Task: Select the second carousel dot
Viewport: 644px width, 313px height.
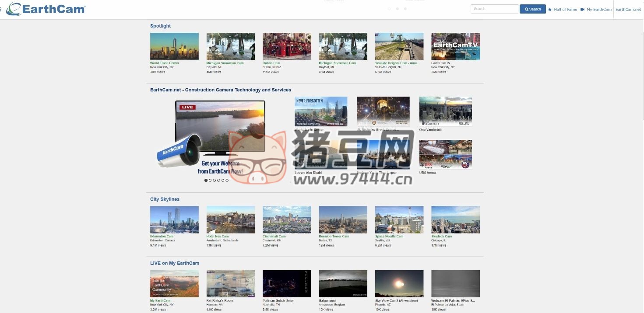Action: pos(210,180)
